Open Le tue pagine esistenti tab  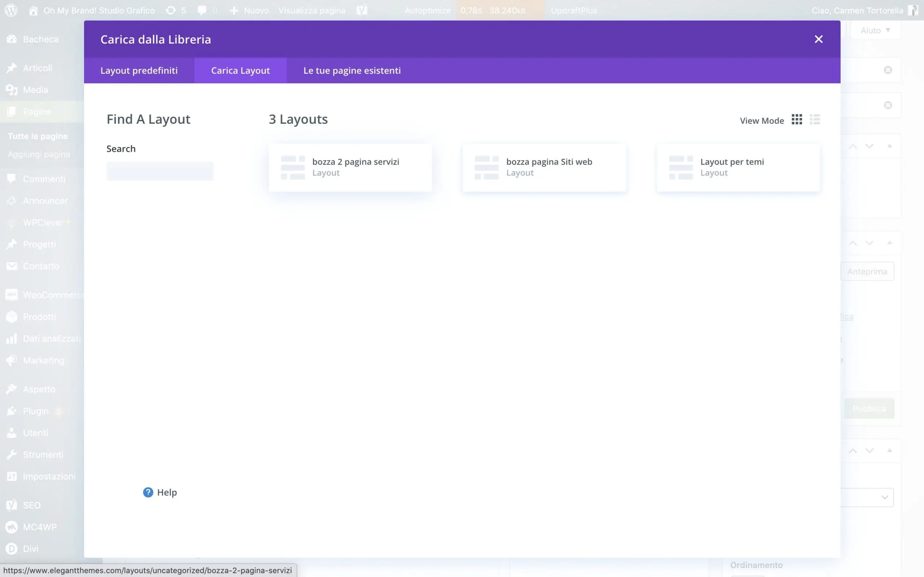352,71
